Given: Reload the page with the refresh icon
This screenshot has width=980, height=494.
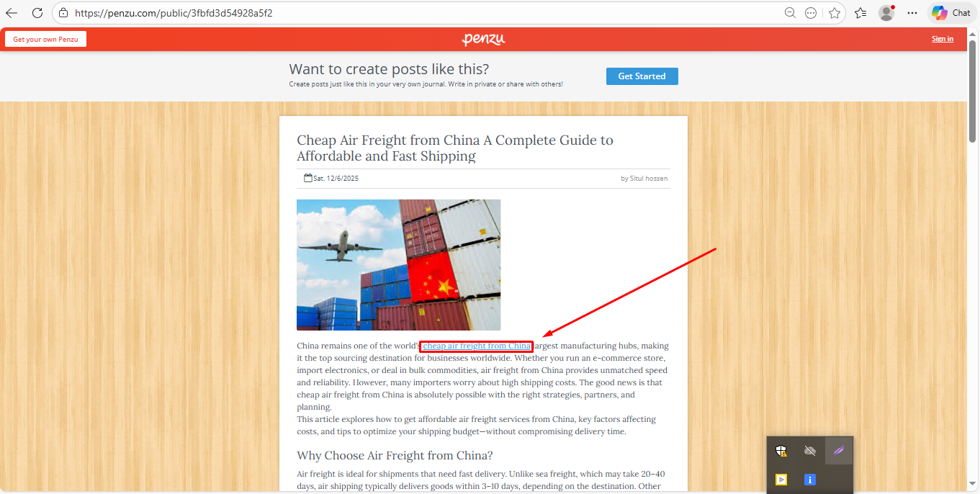Looking at the screenshot, I should pos(37,13).
